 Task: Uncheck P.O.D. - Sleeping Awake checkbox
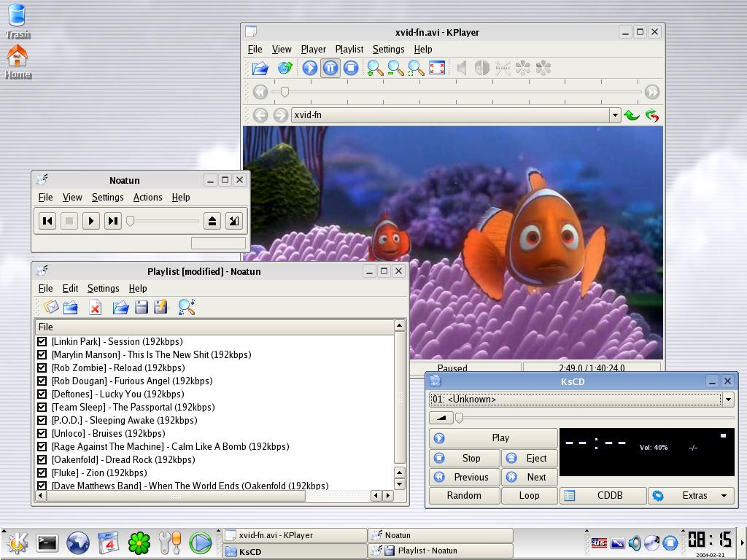click(x=42, y=421)
